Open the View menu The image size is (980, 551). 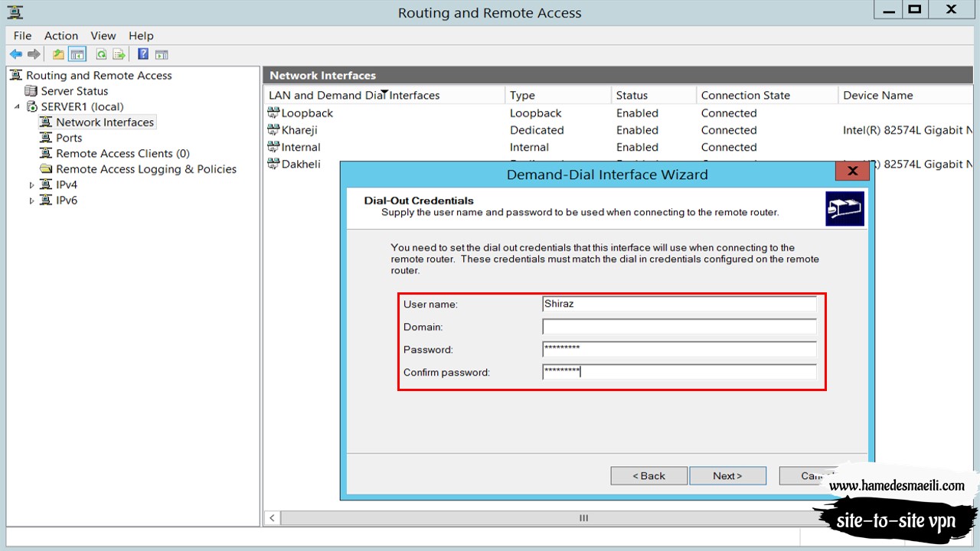(103, 35)
